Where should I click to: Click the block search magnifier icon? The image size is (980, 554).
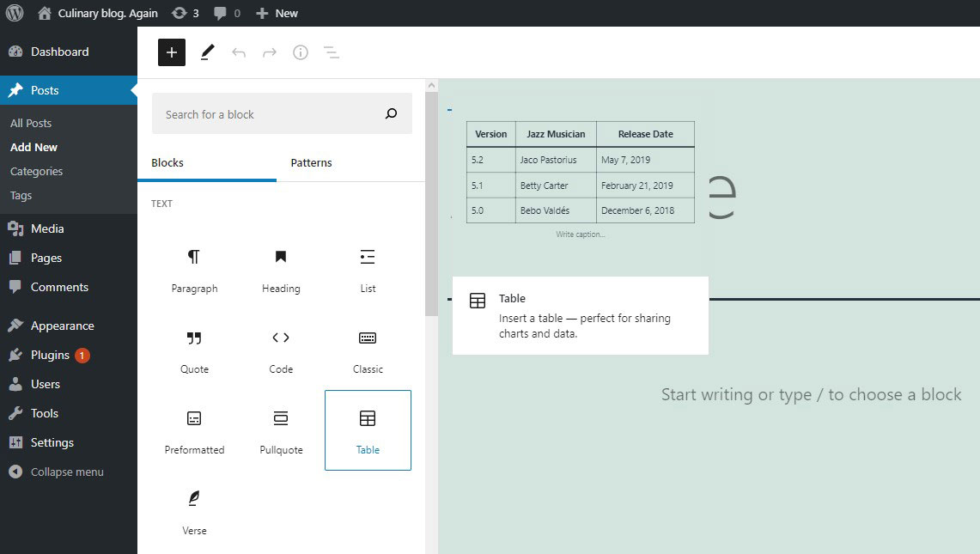(392, 113)
